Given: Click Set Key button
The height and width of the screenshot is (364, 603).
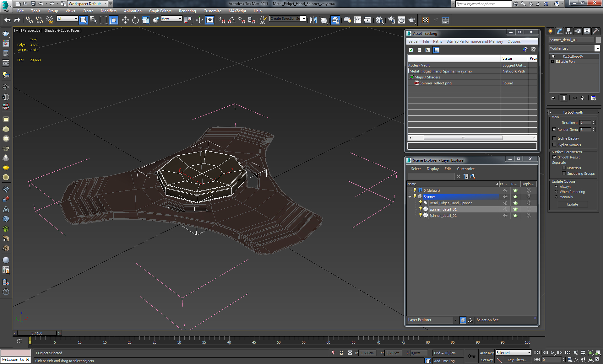Looking at the screenshot, I should (487, 360).
